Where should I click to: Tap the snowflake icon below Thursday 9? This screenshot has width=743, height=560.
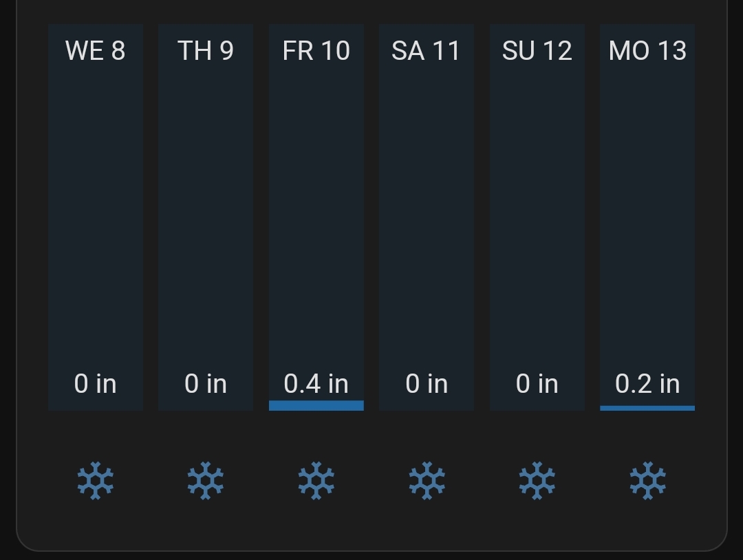[206, 480]
